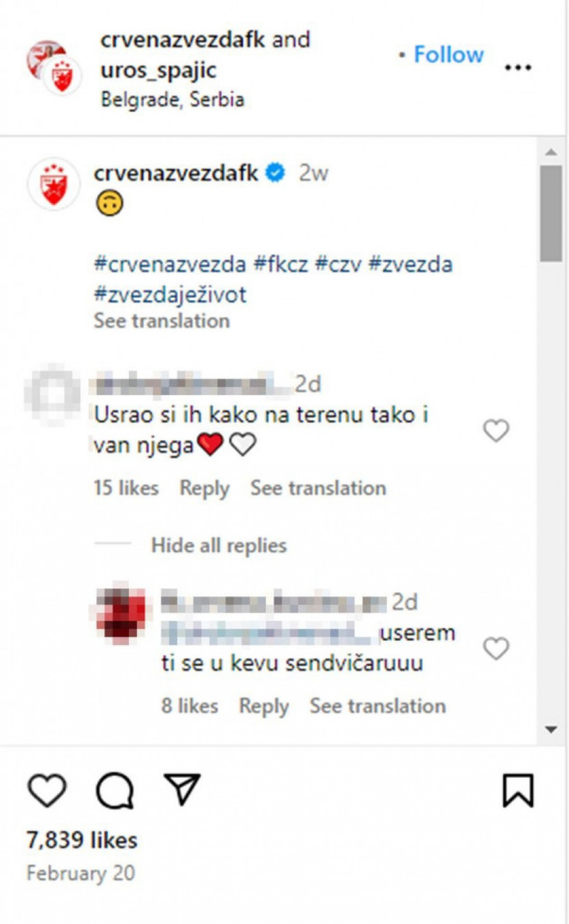Viewport: 569px width, 924px height.
Task: Click the blue verified badge
Action: pos(276,172)
